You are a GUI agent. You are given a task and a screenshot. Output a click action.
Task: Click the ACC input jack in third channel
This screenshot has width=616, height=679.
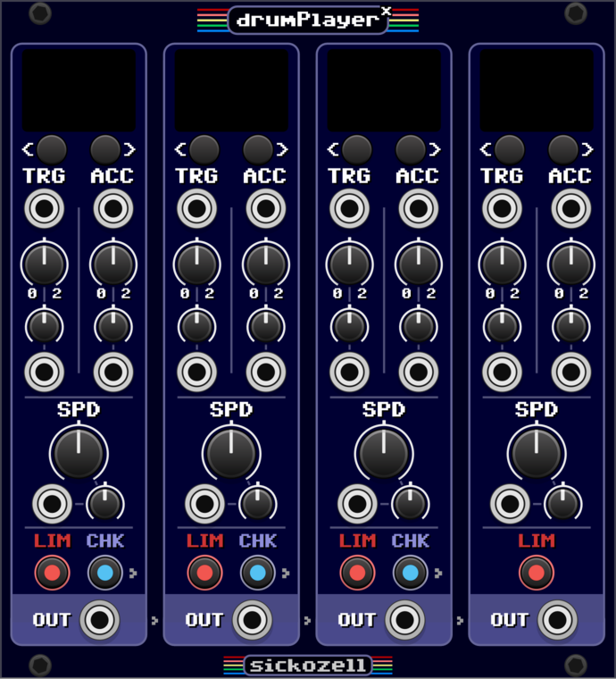[x=419, y=209]
